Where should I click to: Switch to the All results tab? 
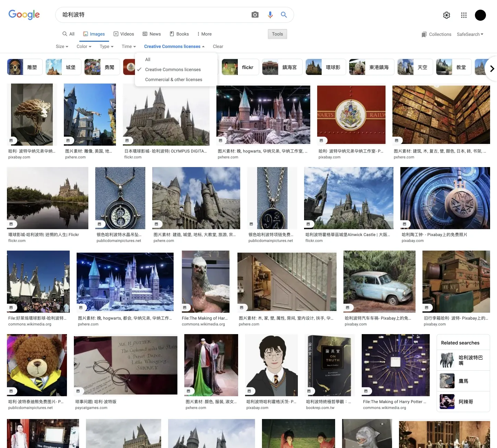tap(68, 34)
